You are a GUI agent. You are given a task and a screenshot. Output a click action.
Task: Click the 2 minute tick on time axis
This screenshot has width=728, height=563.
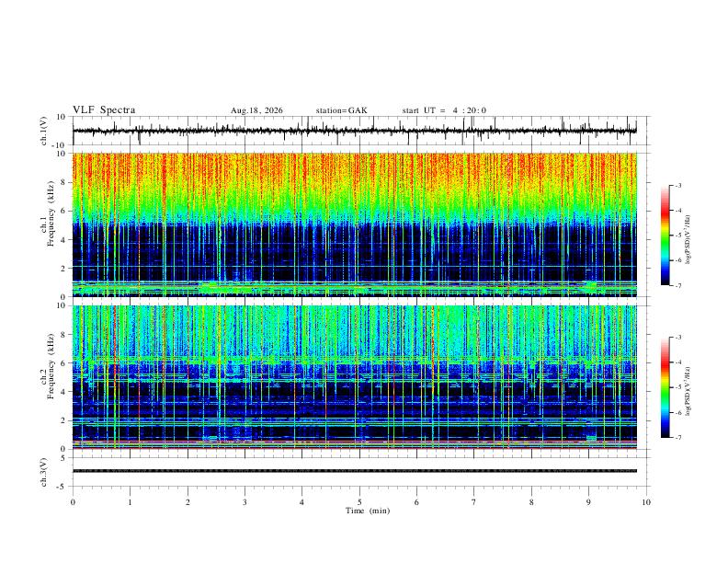(x=188, y=502)
